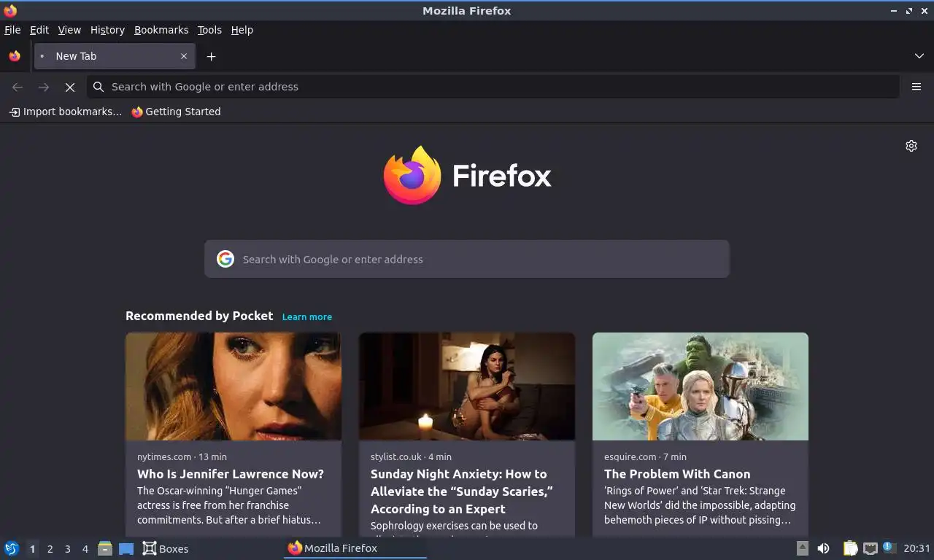The image size is (934, 560).
Task: Open the Bookmarks menu
Action: 161,30
